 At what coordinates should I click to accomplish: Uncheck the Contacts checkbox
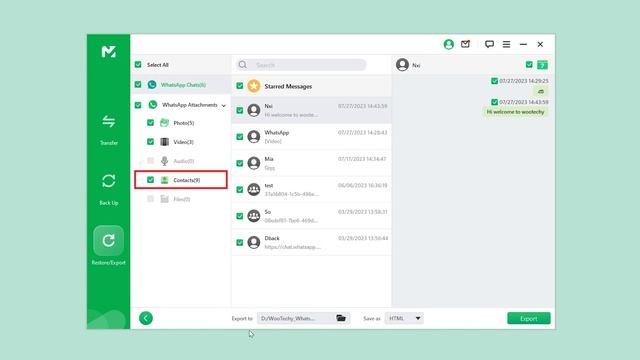pyautogui.click(x=150, y=180)
